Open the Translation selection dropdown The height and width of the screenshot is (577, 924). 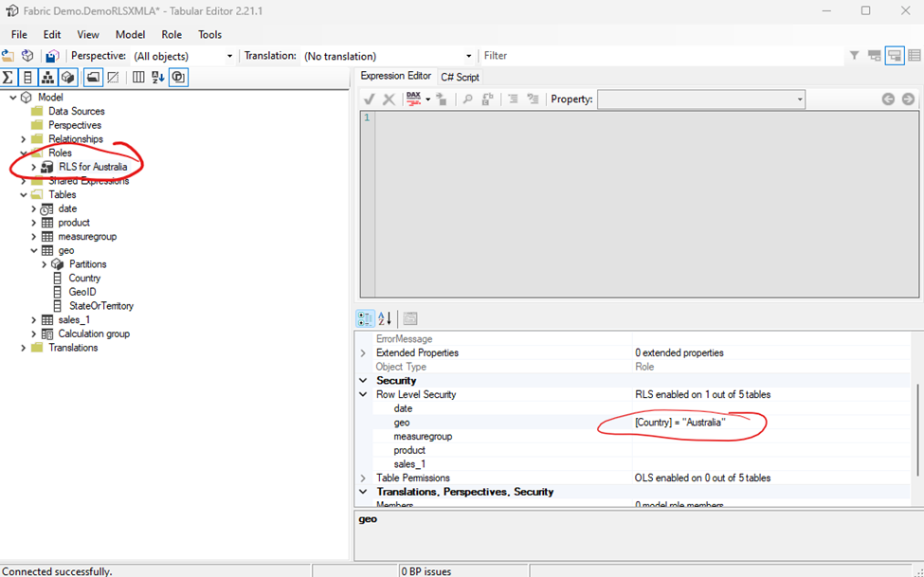(468, 55)
